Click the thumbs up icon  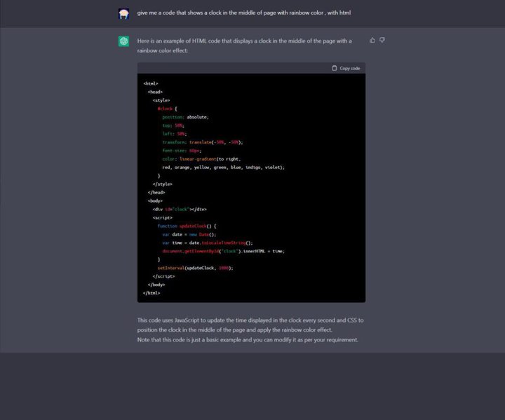tap(372, 40)
